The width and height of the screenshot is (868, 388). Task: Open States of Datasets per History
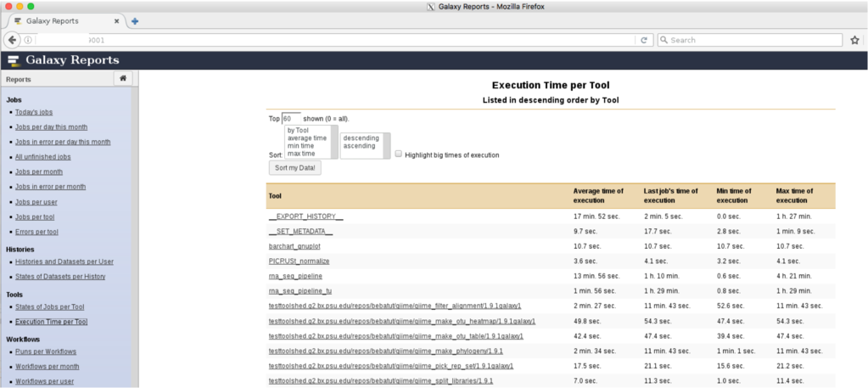pyautogui.click(x=60, y=277)
